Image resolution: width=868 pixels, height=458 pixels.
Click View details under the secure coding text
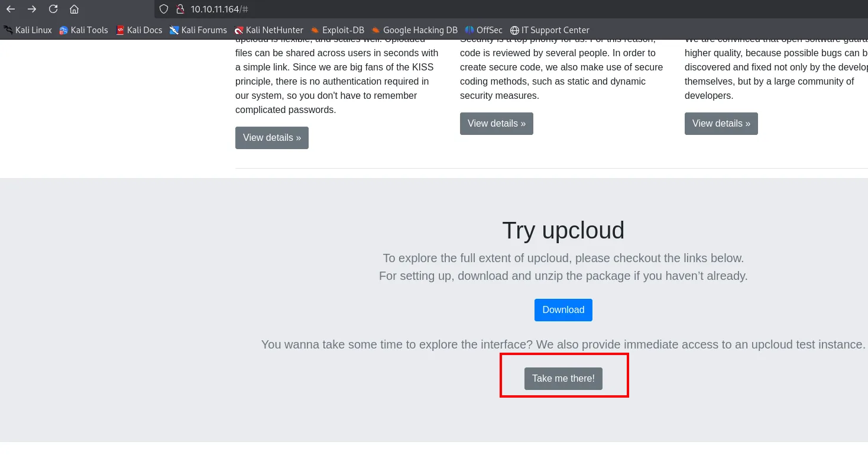click(x=497, y=124)
